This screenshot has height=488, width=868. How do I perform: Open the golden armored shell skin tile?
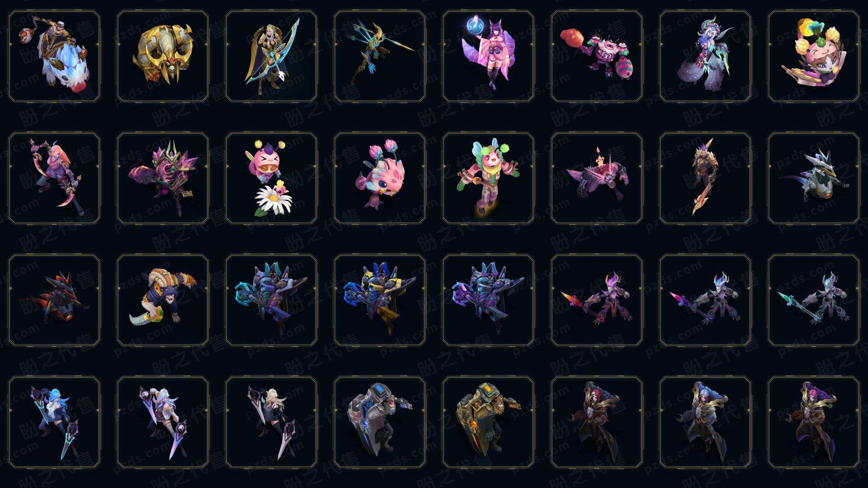point(163,56)
